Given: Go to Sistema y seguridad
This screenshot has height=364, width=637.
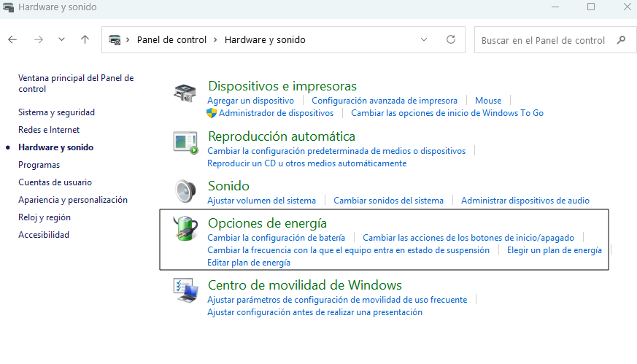Looking at the screenshot, I should [x=56, y=112].
